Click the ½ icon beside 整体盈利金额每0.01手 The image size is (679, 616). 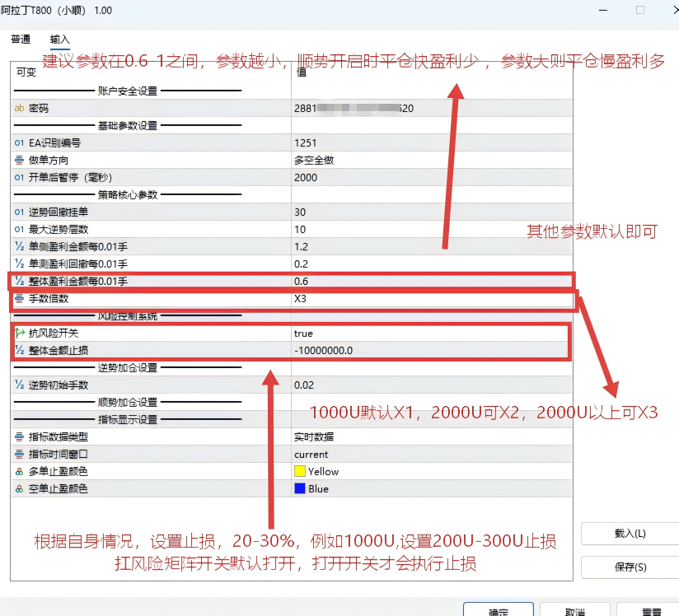(x=17, y=281)
